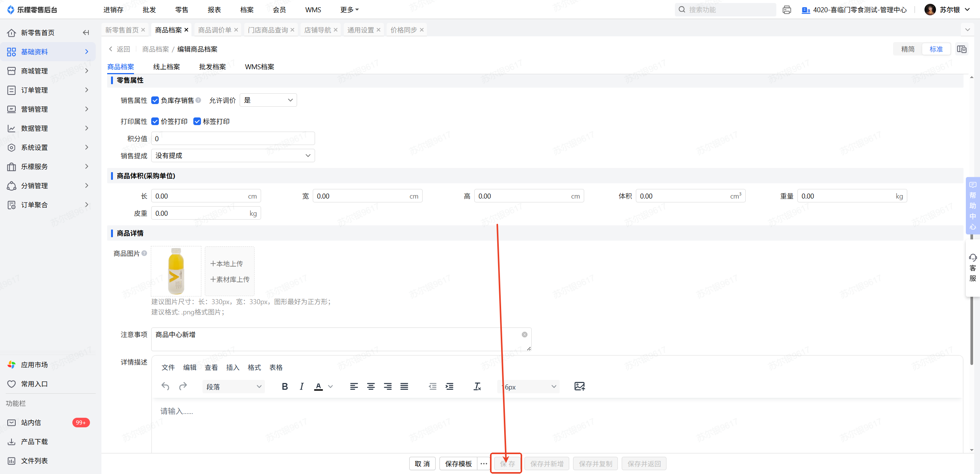Click the 保存模板 button
The height and width of the screenshot is (474, 980).
(458, 464)
